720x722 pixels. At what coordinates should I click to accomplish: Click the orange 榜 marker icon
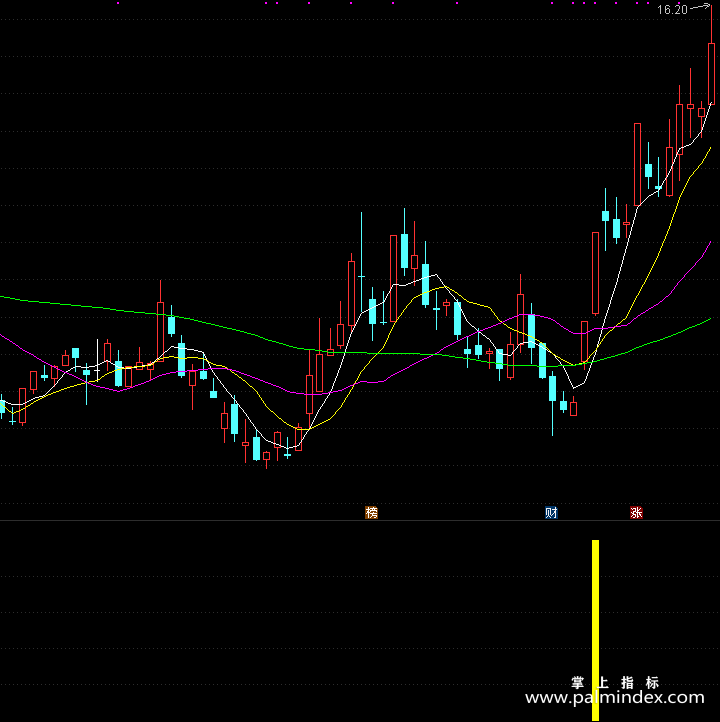tap(372, 512)
